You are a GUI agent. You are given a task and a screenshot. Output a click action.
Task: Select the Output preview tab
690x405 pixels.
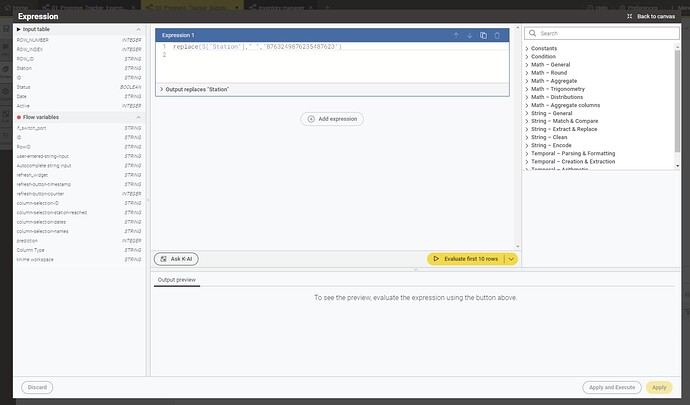(x=177, y=280)
